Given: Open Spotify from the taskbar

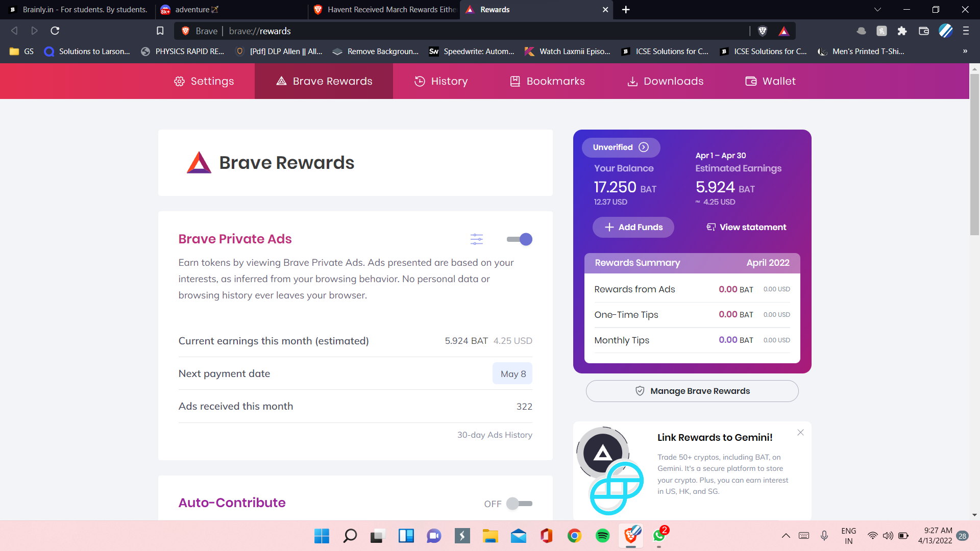Looking at the screenshot, I should [x=602, y=536].
